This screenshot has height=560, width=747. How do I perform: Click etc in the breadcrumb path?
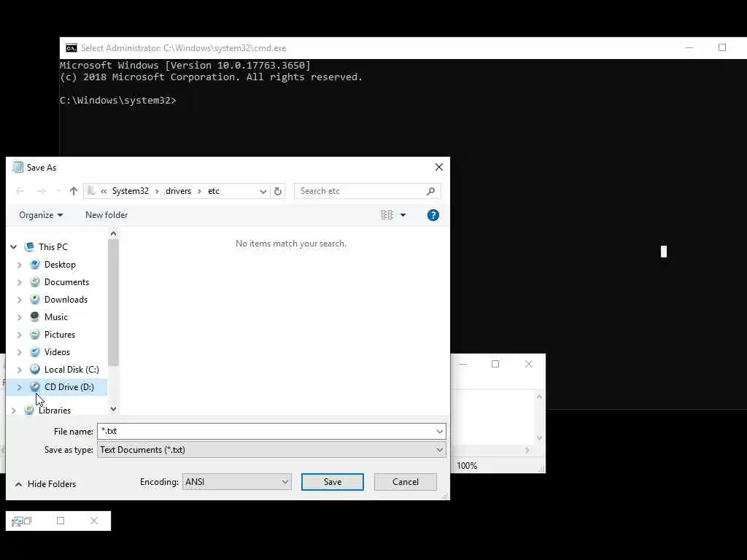pos(214,191)
